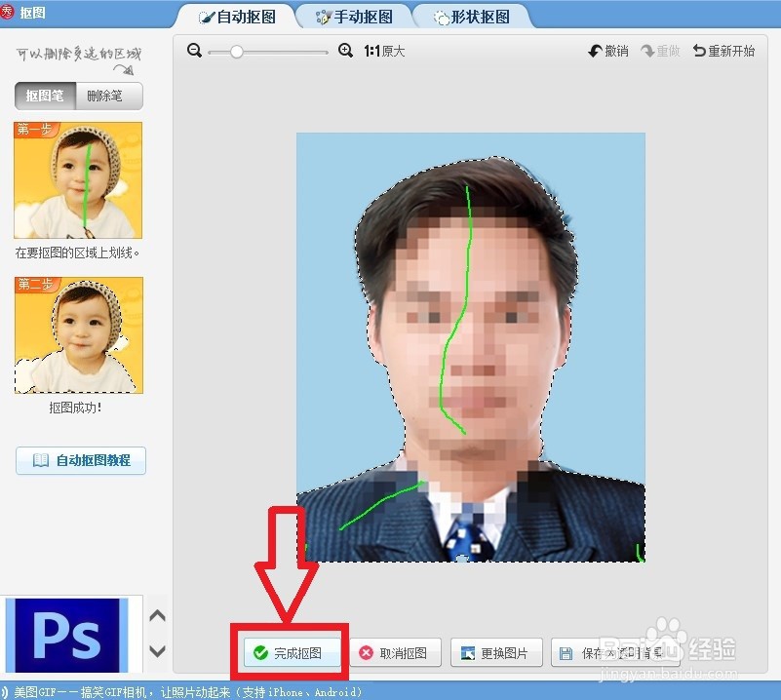Image resolution: width=781 pixels, height=700 pixels.
Task: Expand the image viewer zoom controls area
Action: click(269, 51)
